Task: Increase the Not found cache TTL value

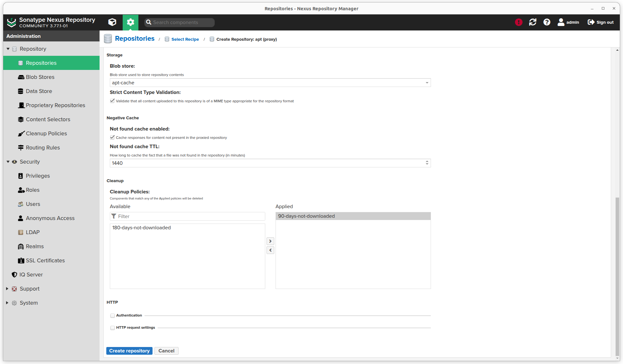Action: [427, 161]
